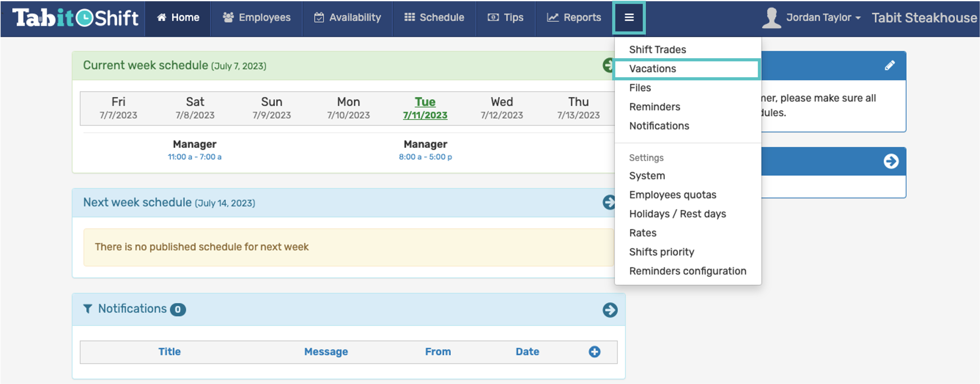The height and width of the screenshot is (384, 980).
Task: Choose Shift Trades menu entry
Action: (x=657, y=50)
